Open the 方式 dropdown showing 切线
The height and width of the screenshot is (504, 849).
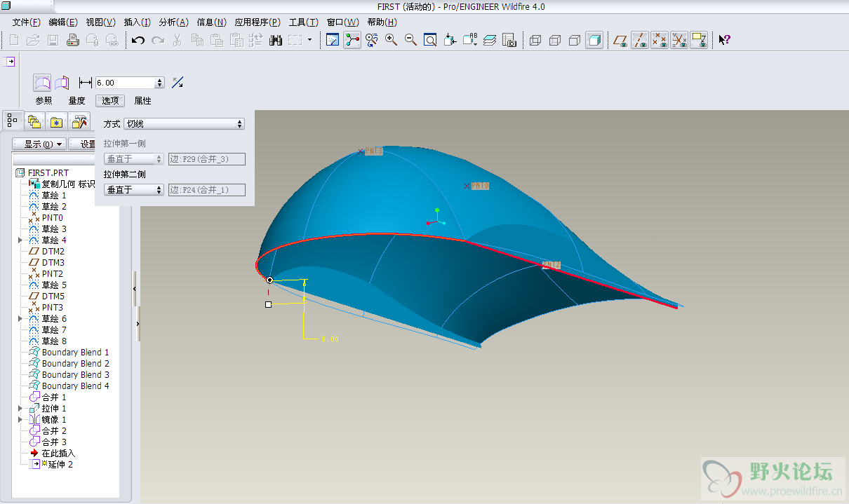[184, 124]
